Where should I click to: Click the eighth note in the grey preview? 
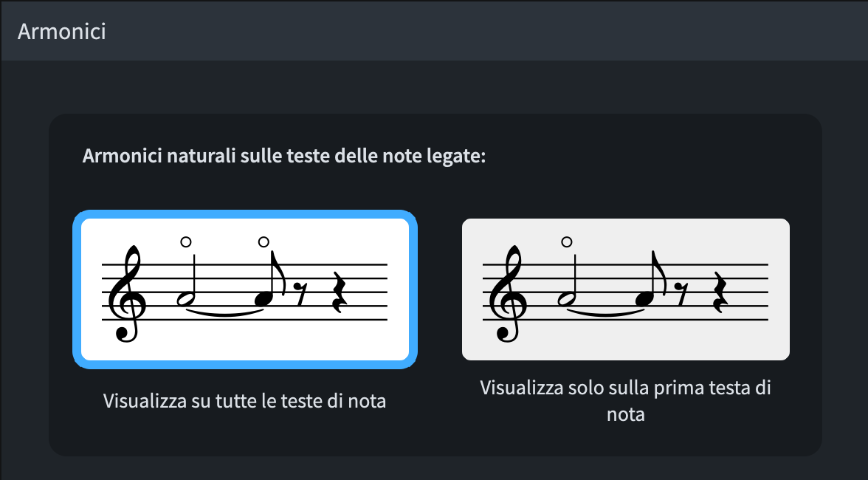[643, 298]
